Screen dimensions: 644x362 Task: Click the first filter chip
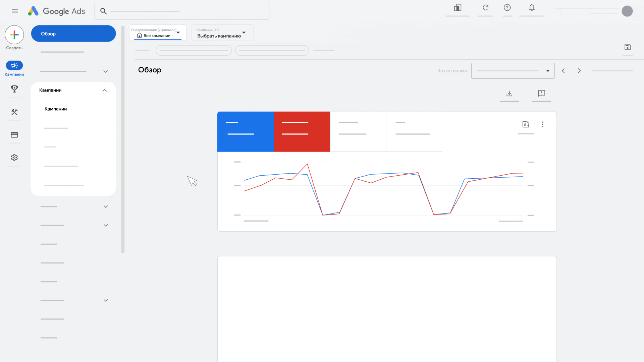[194, 50]
